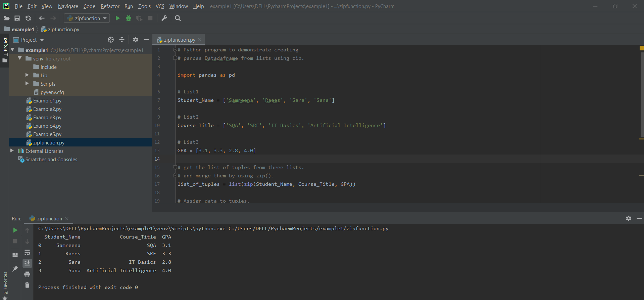Open settings via the wrench icon
This screenshot has height=300, width=644.
(x=164, y=18)
